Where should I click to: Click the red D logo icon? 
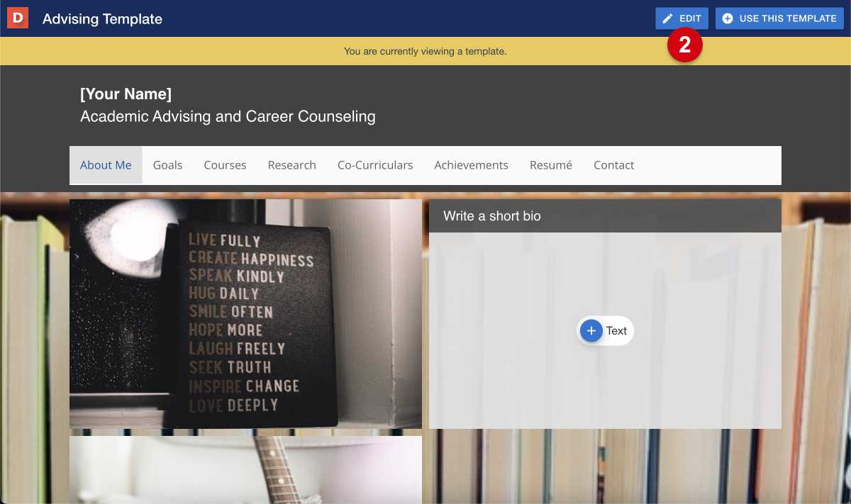tap(18, 18)
